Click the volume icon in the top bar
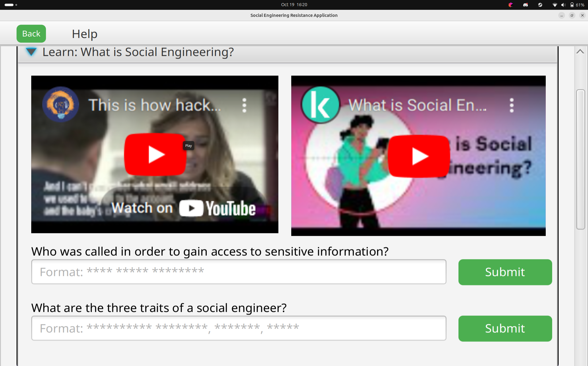The width and height of the screenshot is (588, 366). (x=563, y=5)
